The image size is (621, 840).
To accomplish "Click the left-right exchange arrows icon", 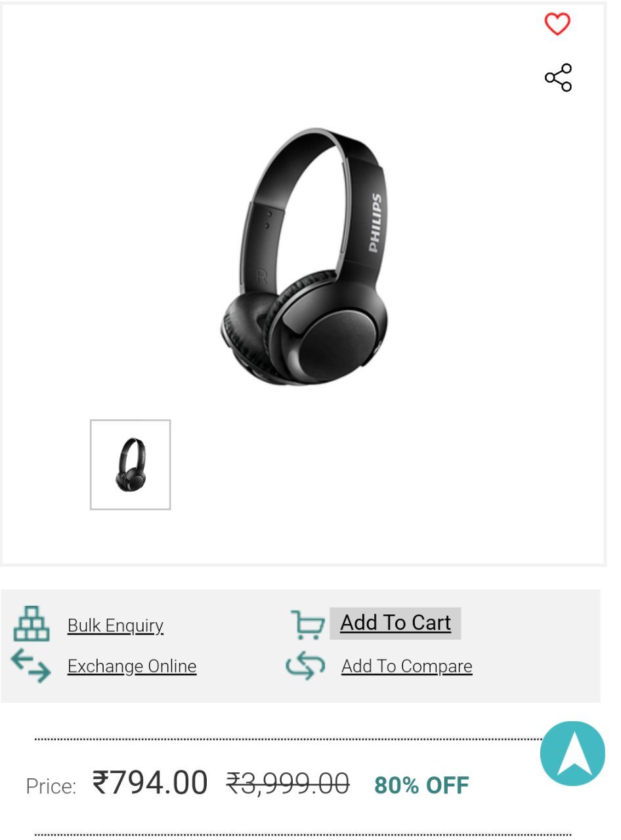I will click(x=30, y=665).
